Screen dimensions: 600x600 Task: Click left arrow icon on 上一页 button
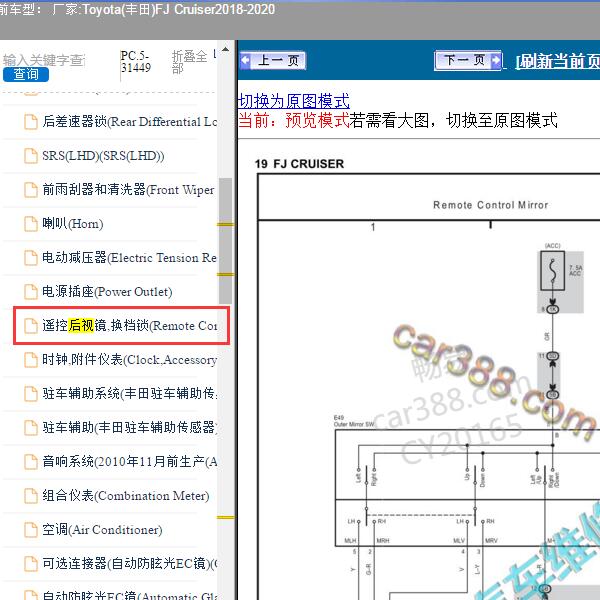click(245, 60)
